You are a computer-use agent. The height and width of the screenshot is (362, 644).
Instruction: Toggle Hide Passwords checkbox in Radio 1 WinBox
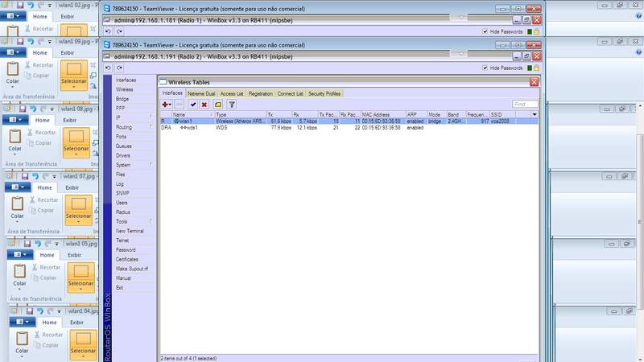pos(485,31)
